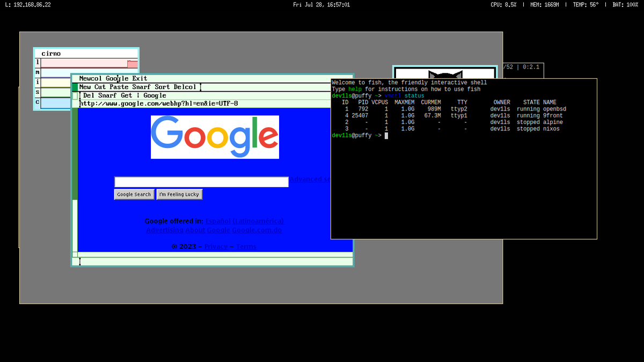Click '9front' VM name in the terminal
The height and width of the screenshot is (362, 644).
click(553, 115)
